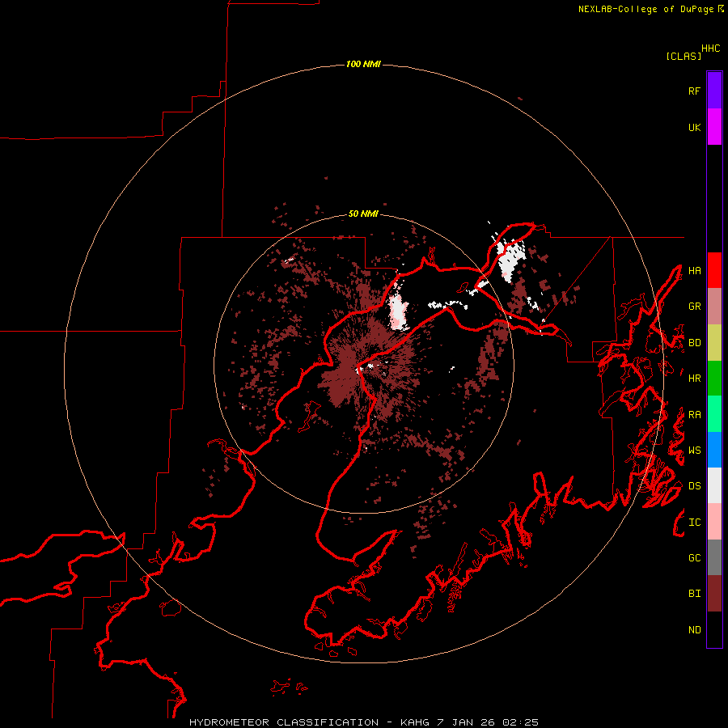Click the GC gray legend swatch

(x=714, y=557)
